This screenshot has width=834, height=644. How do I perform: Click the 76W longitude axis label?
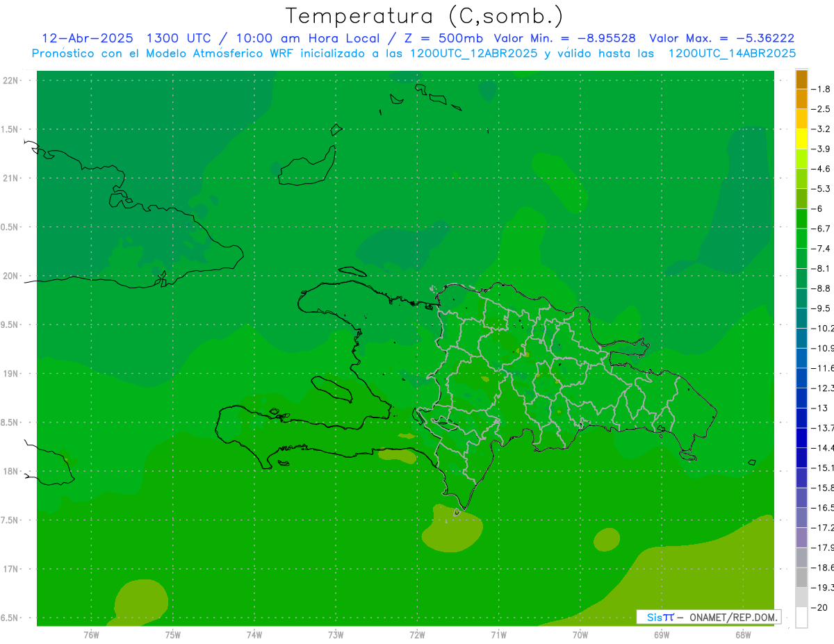click(91, 635)
